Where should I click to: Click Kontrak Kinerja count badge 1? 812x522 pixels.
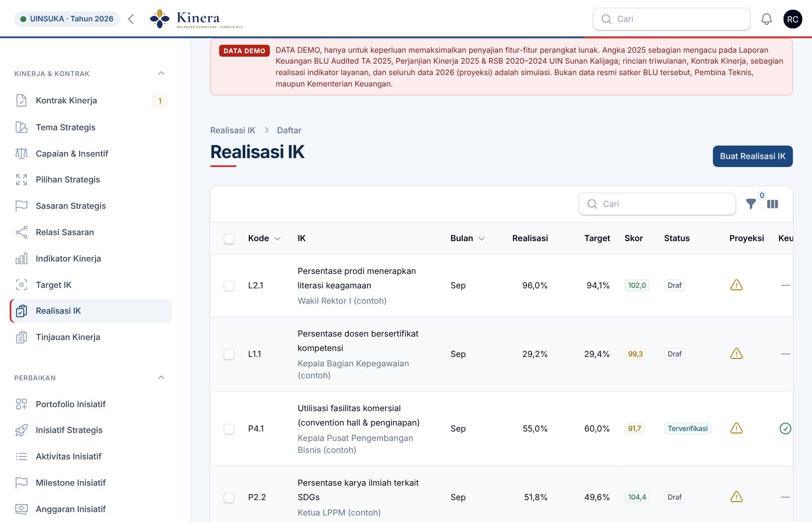pyautogui.click(x=160, y=101)
